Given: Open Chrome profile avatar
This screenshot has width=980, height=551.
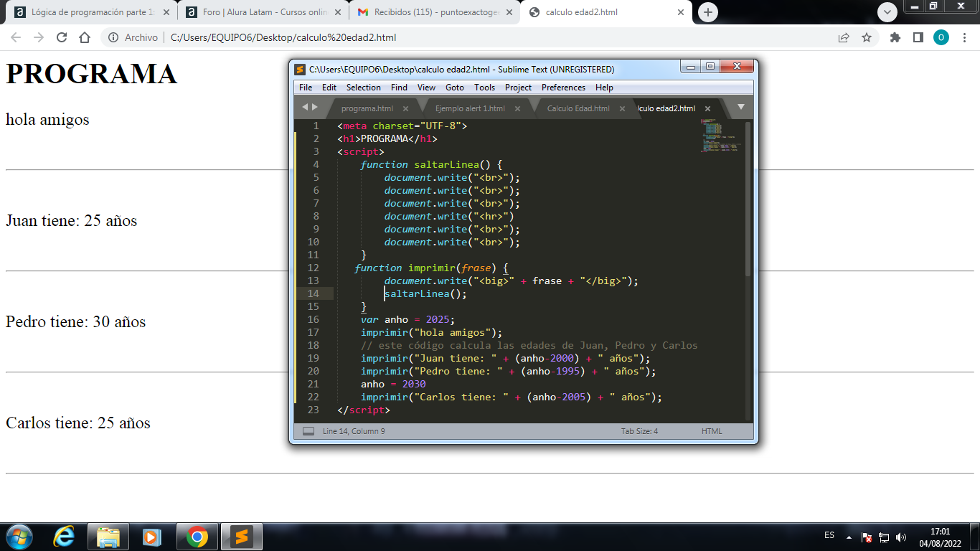Looking at the screenshot, I should pyautogui.click(x=941, y=38).
